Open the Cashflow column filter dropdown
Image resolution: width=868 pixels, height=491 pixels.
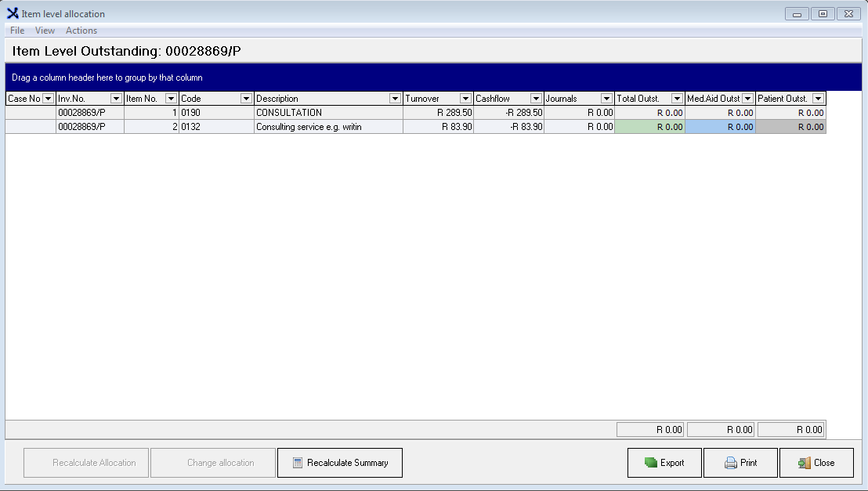click(536, 99)
